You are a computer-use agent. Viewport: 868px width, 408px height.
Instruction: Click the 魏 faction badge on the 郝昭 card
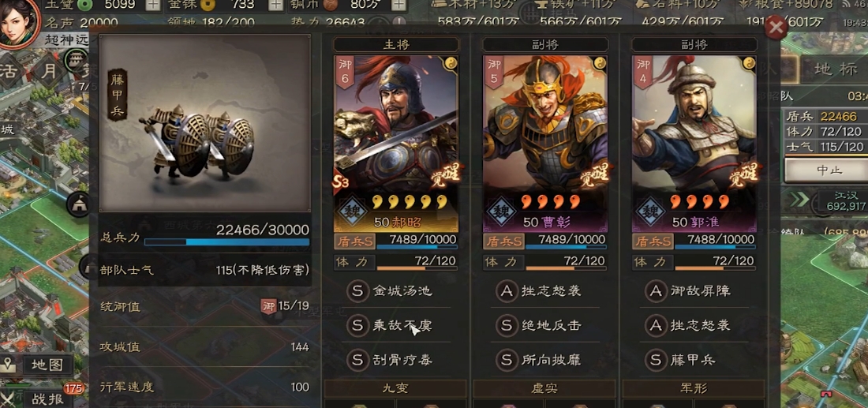click(350, 211)
